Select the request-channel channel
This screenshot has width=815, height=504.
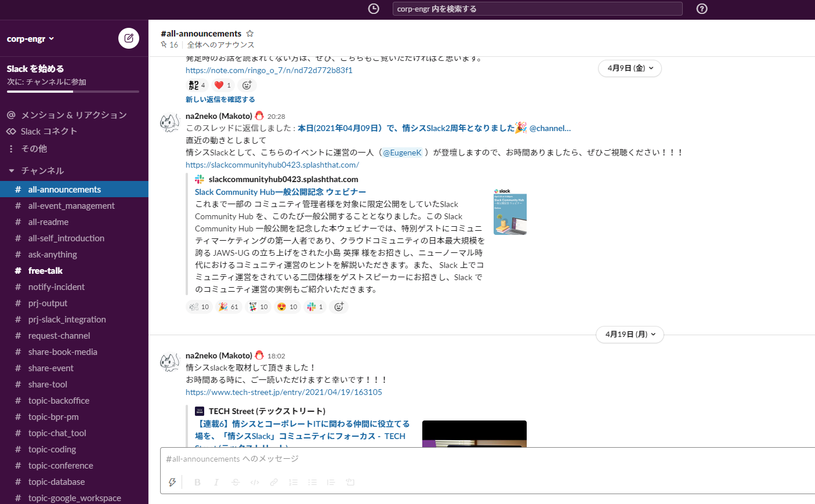(x=74, y=335)
